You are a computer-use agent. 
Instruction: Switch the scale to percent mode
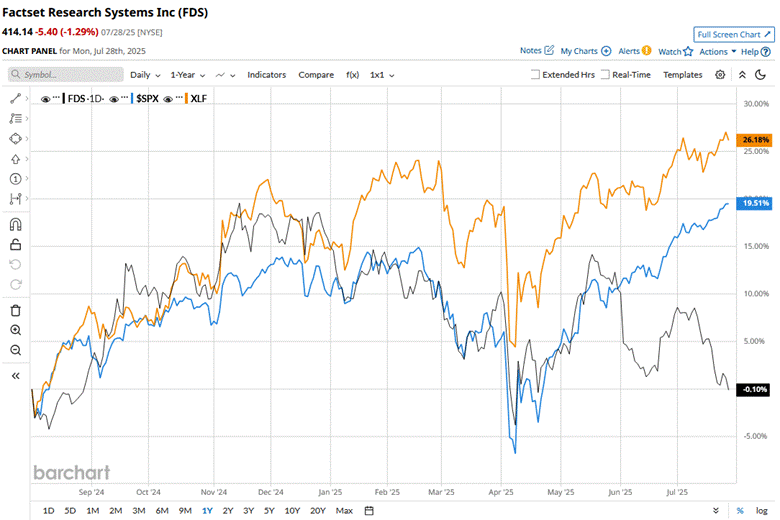pyautogui.click(x=740, y=511)
